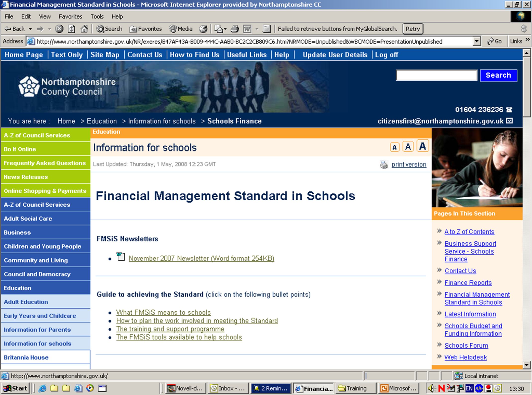Click the red N Novell tray icon
This screenshot has height=395, width=532.
click(x=441, y=388)
